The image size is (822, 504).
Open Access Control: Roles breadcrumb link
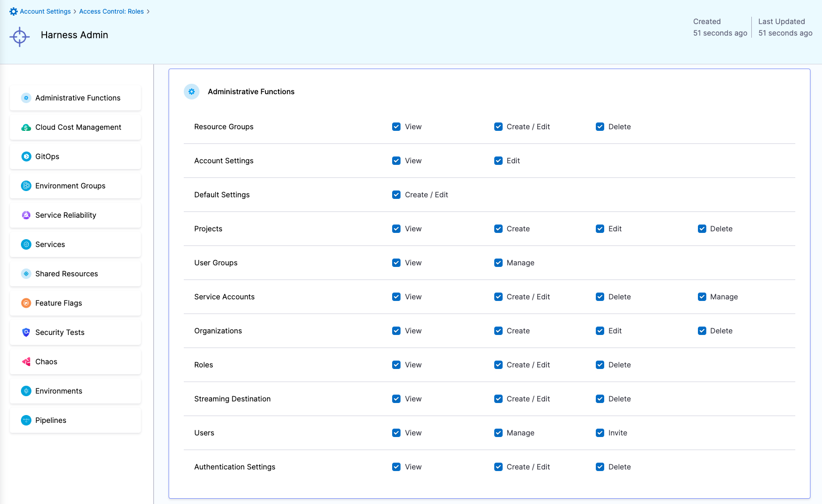[111, 12]
